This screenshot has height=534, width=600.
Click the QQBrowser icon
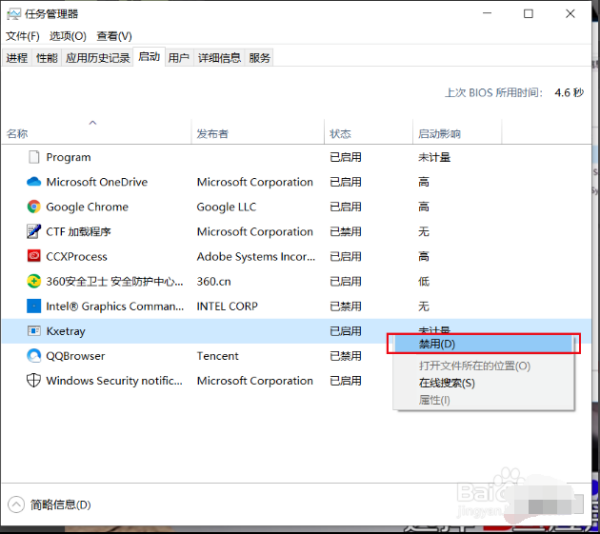(x=34, y=356)
